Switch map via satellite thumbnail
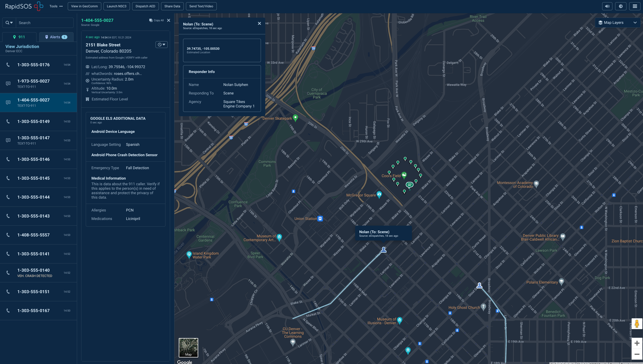643x364 pixels. 188,348
